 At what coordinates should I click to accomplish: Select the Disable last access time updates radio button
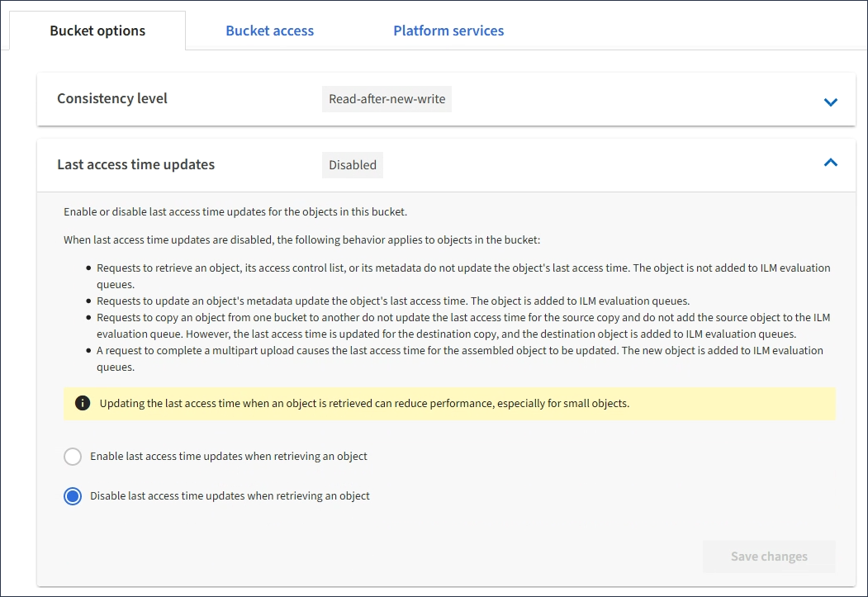(73, 496)
